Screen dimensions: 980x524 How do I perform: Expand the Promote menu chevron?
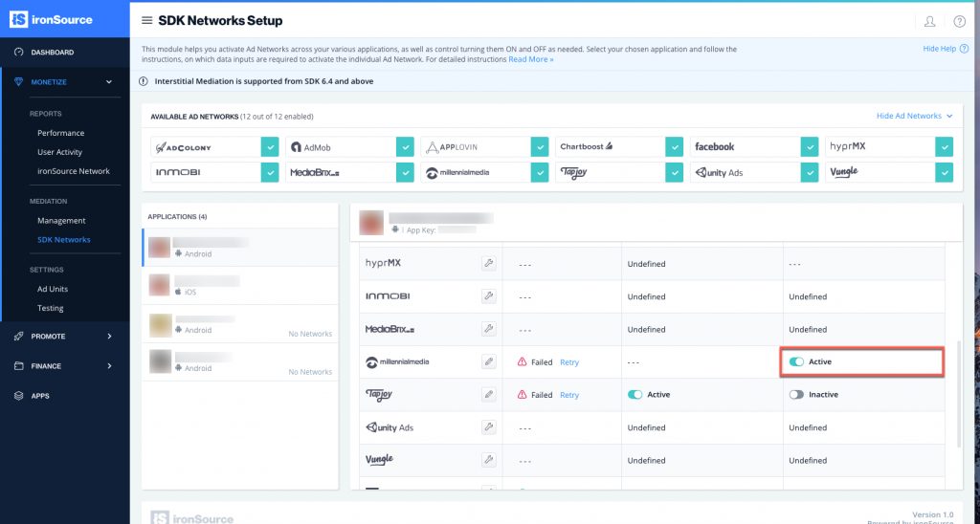[x=109, y=336]
